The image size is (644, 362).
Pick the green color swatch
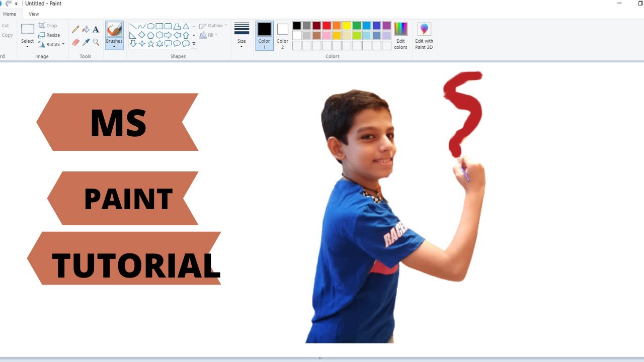pos(357,26)
